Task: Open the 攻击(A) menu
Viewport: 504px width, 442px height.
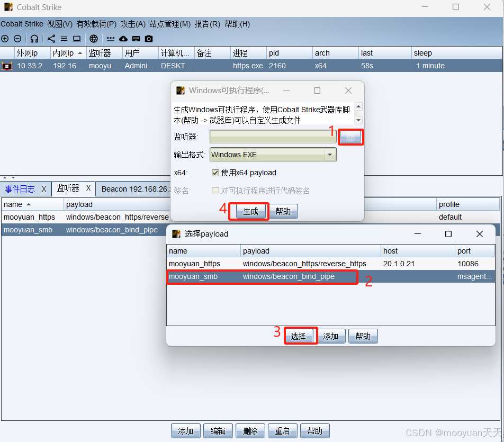Action: click(133, 24)
